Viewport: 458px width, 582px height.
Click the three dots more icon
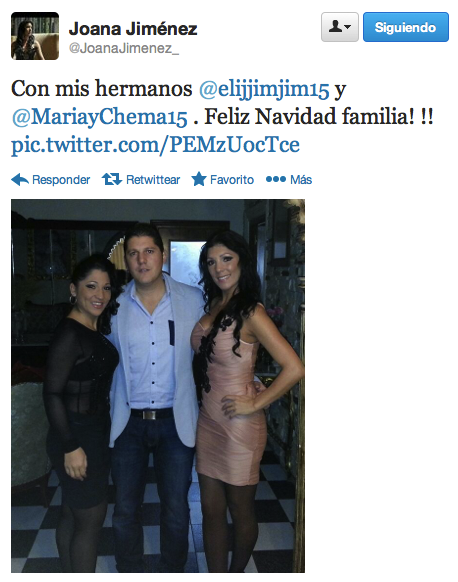(276, 180)
